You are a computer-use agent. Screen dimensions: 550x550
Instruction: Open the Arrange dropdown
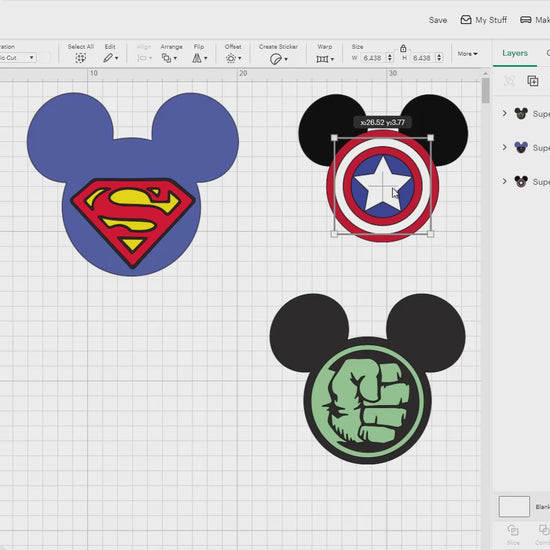[169, 58]
